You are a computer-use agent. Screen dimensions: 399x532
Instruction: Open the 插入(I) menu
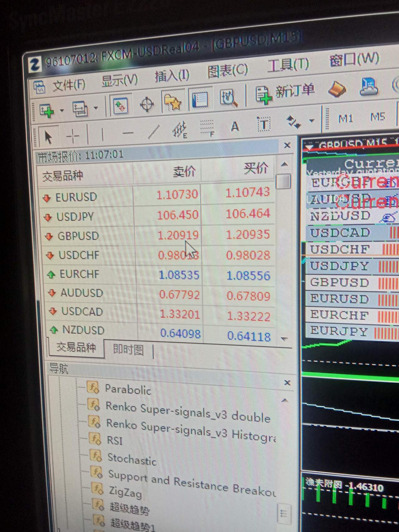[172, 76]
